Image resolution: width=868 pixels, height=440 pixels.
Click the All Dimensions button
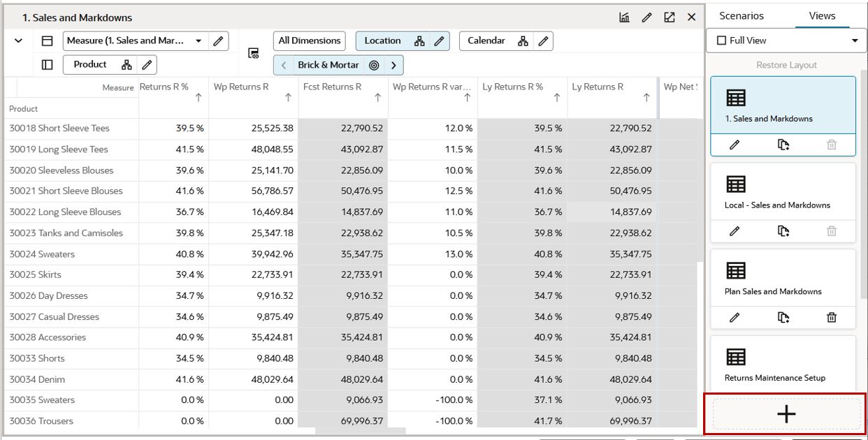pyautogui.click(x=310, y=41)
